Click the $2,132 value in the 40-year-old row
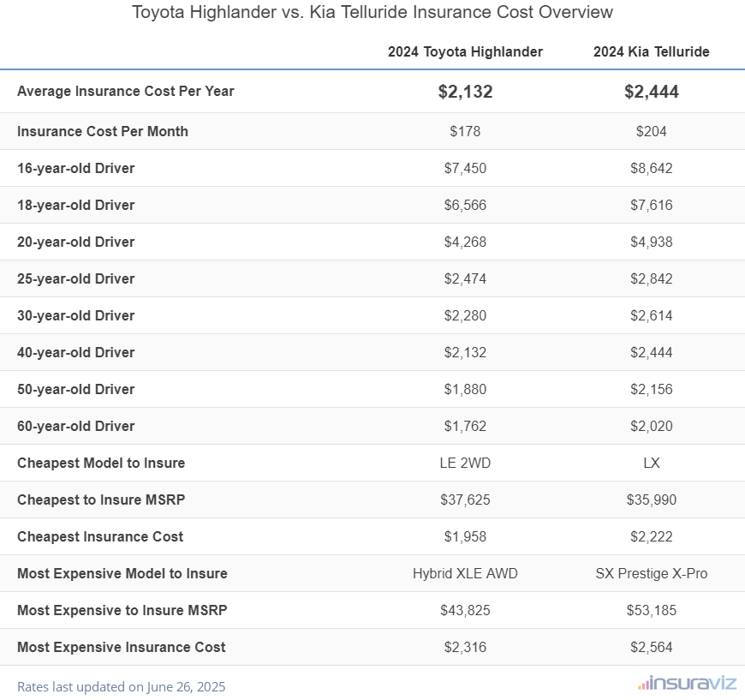 [x=465, y=352]
